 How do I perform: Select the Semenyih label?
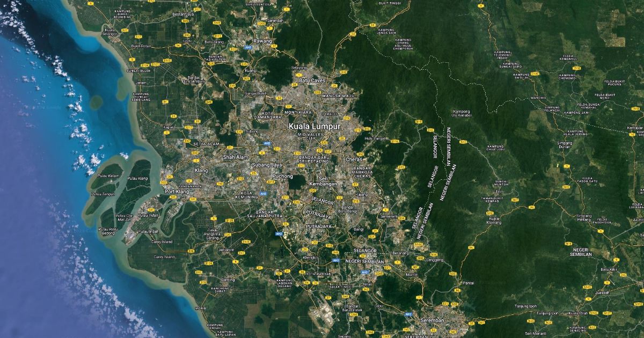point(389,217)
